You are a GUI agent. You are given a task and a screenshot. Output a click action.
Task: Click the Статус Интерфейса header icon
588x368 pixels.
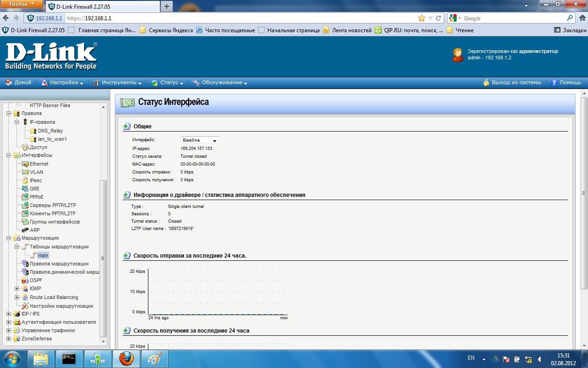[127, 102]
